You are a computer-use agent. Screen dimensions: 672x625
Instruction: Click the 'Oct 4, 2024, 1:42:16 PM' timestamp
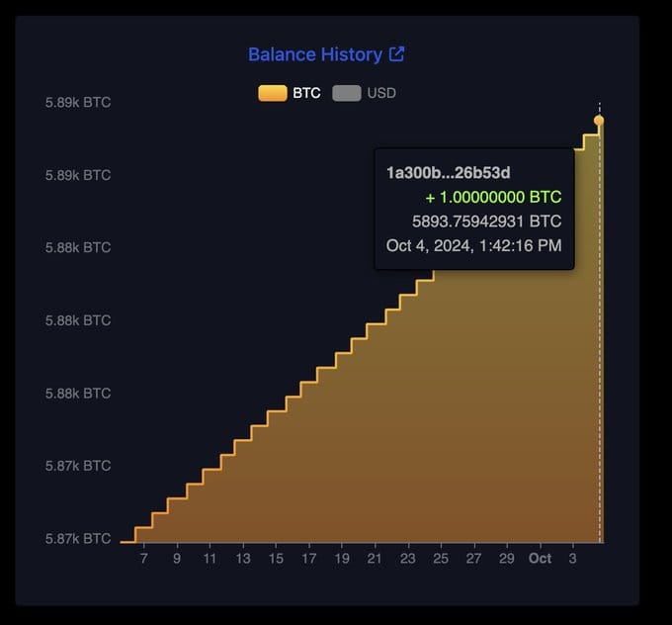click(x=473, y=246)
